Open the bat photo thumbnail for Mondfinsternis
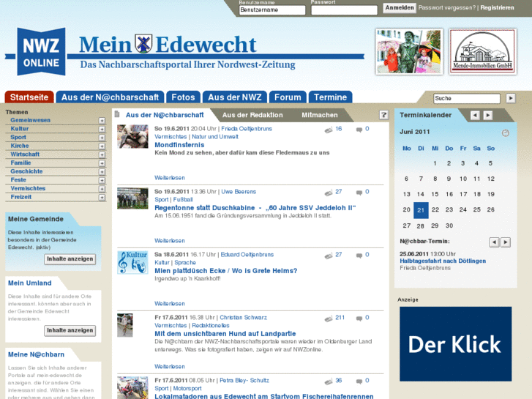Image resolution: width=532 pixels, height=399 pixels. tap(132, 136)
